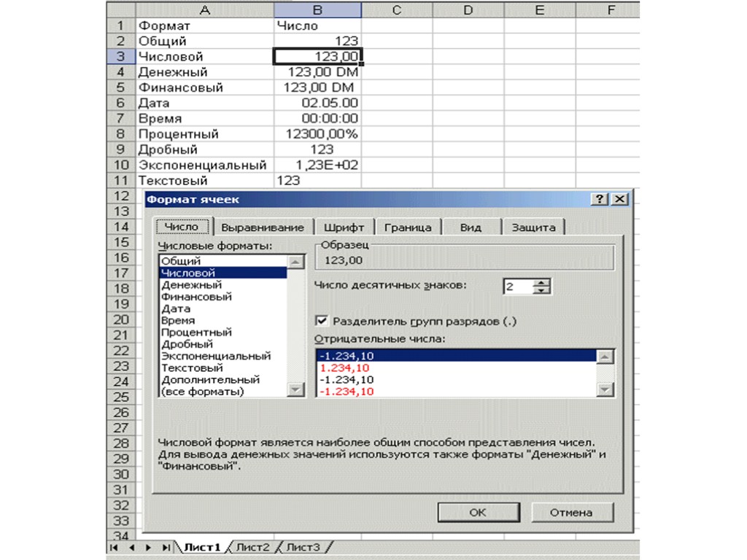Viewport: 747px width, 560px height.
Task: Click cell with 12300,00%
Action: 318,134
